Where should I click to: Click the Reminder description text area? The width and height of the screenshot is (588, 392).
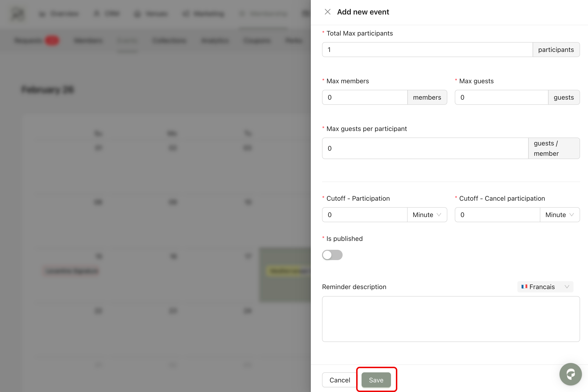click(450, 319)
